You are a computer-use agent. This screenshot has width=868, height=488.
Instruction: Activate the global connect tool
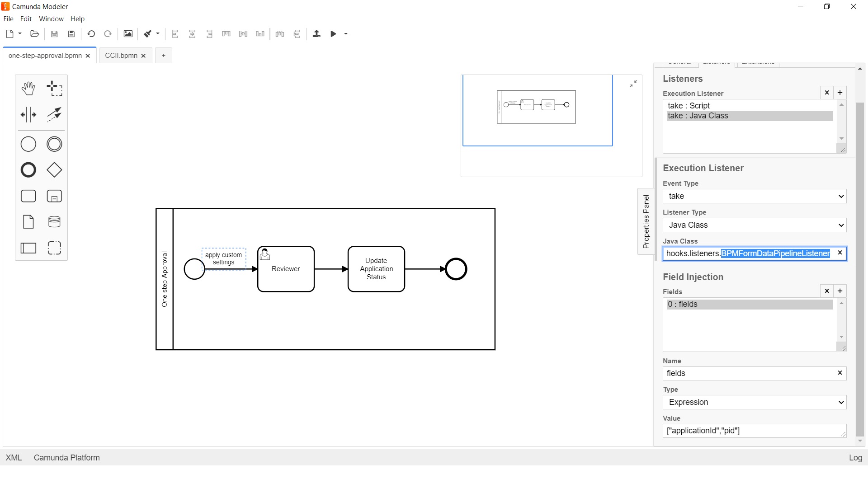[54, 115]
